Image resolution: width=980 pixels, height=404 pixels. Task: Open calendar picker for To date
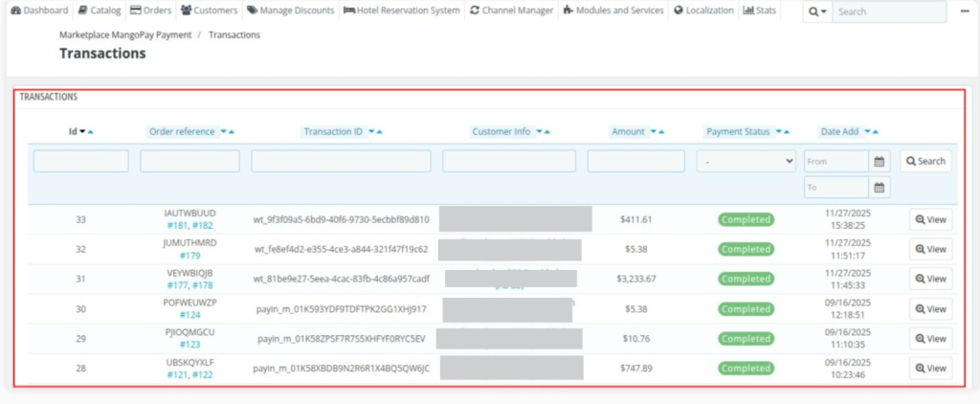point(880,187)
